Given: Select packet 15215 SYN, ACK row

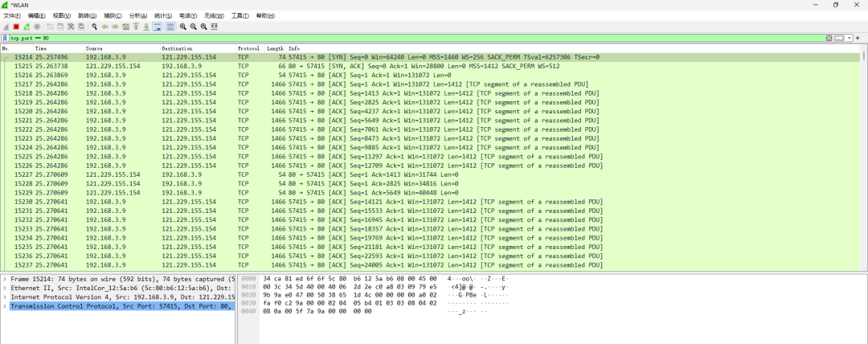Looking at the screenshot, I should point(431,66).
